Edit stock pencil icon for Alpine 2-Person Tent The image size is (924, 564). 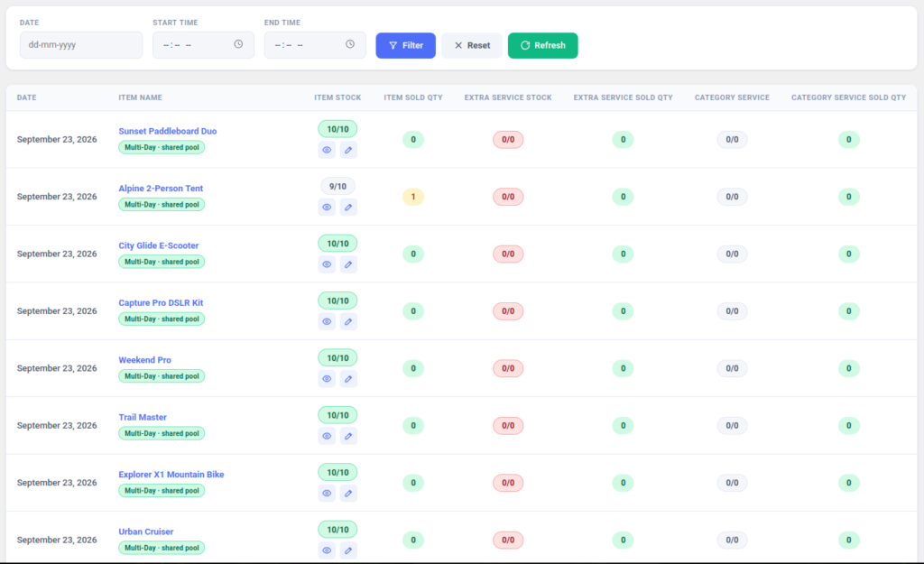click(x=348, y=207)
